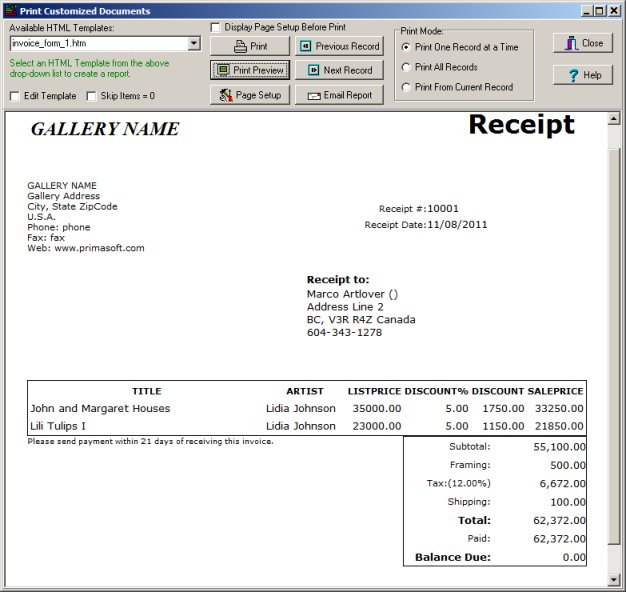Click the vertical scrollbar thumb

click(614, 345)
